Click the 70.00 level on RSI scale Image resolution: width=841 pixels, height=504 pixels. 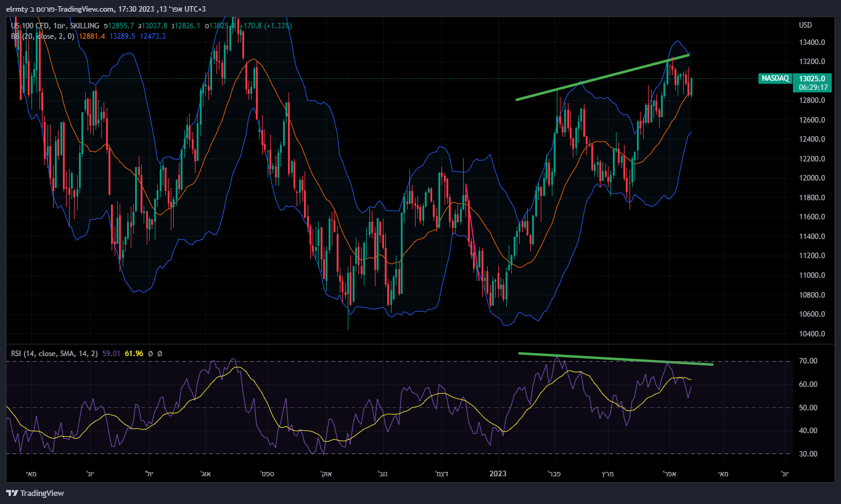(808, 361)
